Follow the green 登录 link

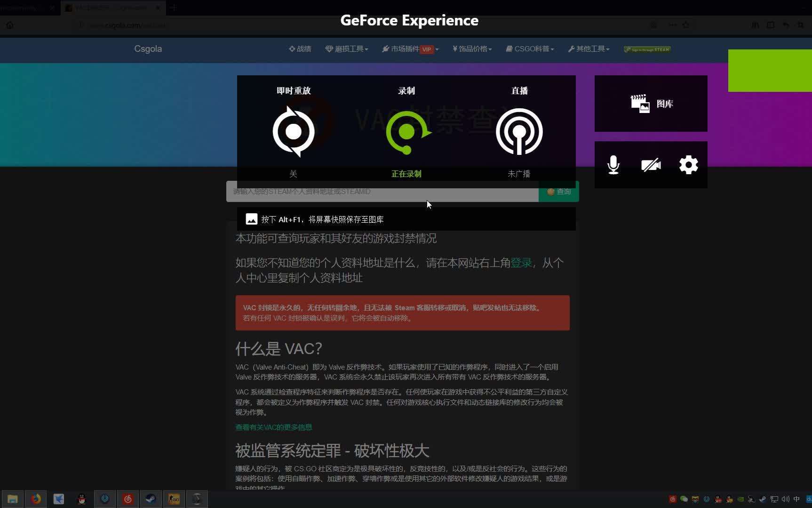pyautogui.click(x=521, y=263)
